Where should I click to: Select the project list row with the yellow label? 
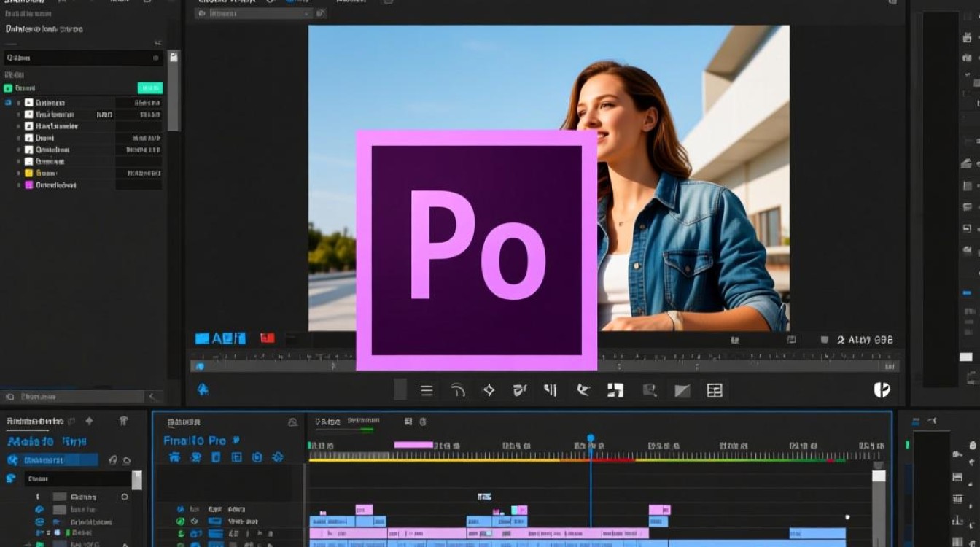[89, 173]
